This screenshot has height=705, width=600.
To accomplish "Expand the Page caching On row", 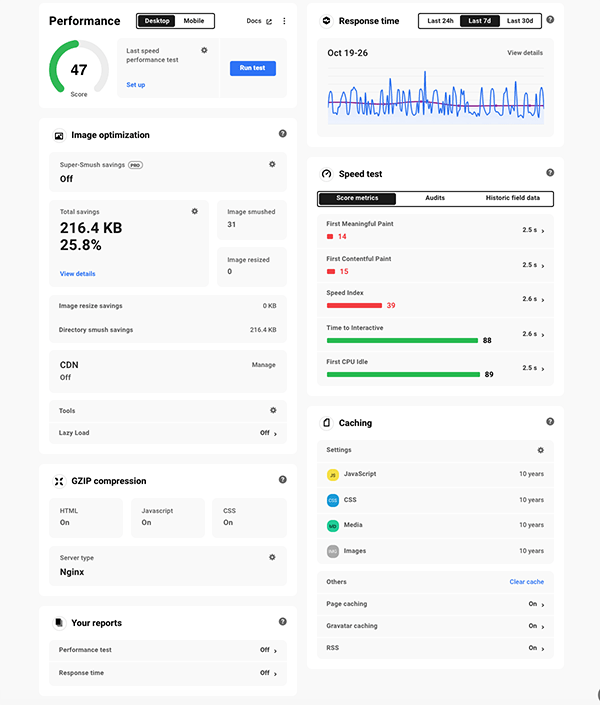I will point(537,604).
